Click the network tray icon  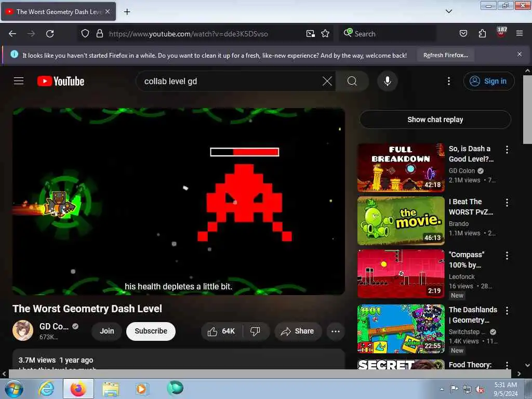click(x=467, y=389)
